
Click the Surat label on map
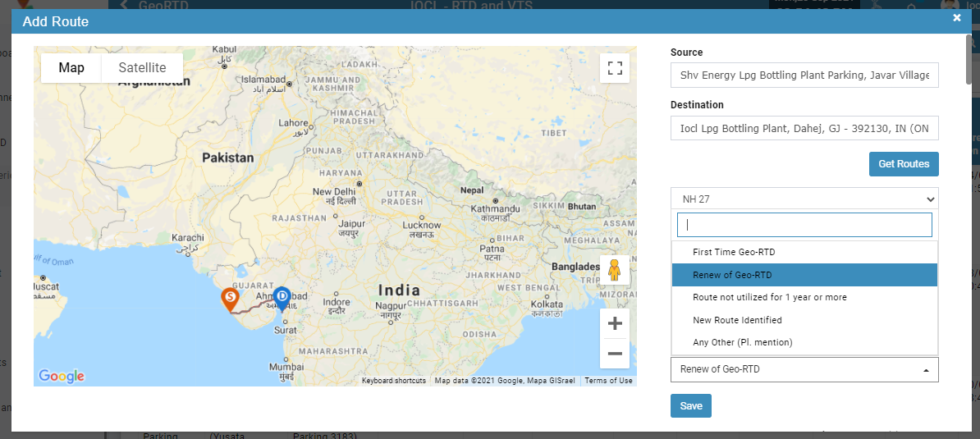click(x=286, y=331)
